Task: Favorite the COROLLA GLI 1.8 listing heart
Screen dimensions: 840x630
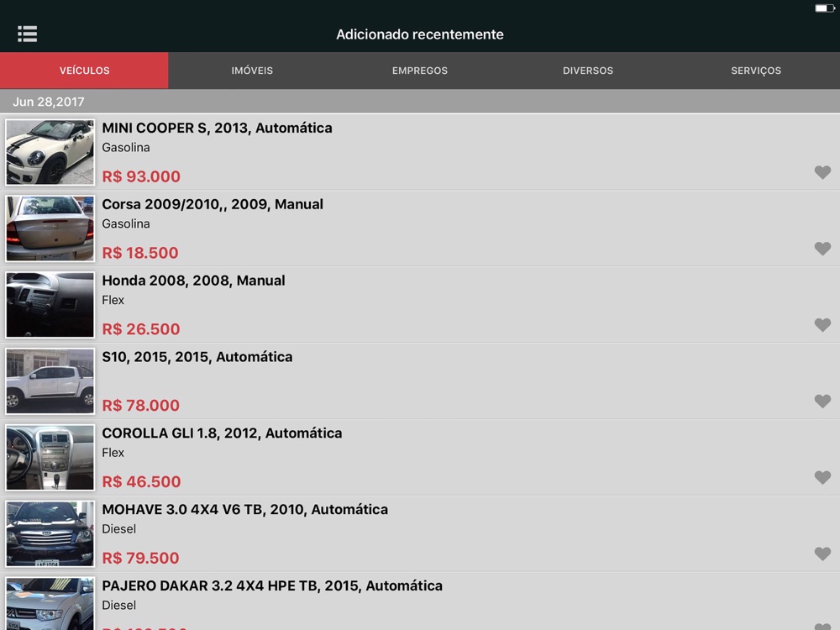Action: [x=822, y=477]
